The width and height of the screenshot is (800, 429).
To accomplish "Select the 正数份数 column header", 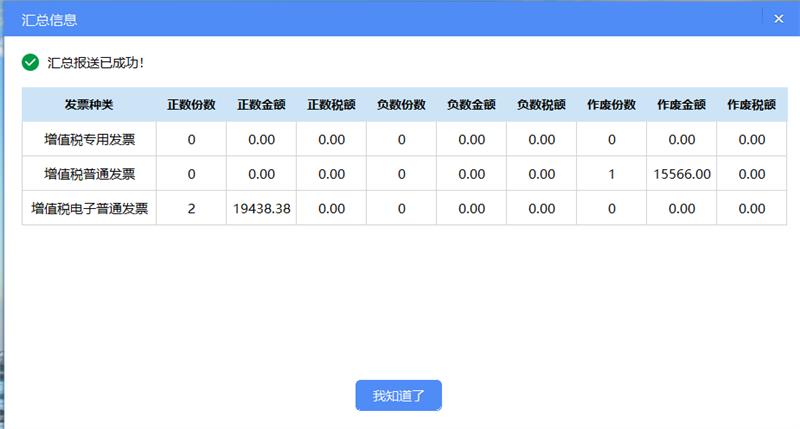I will (x=191, y=105).
